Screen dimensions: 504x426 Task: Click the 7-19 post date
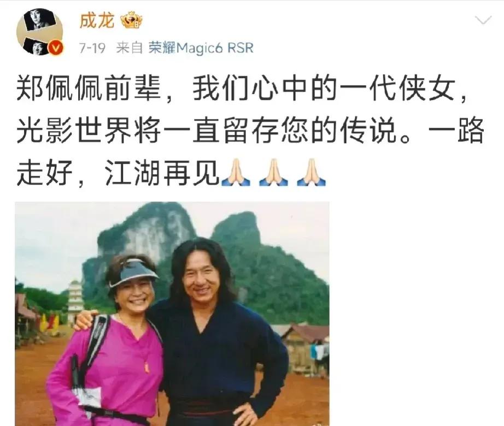92,48
